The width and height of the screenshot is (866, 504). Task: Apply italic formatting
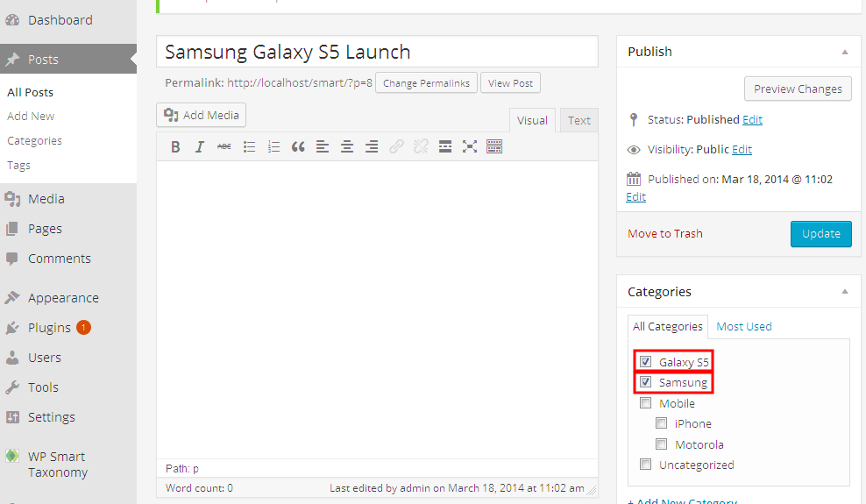click(199, 147)
